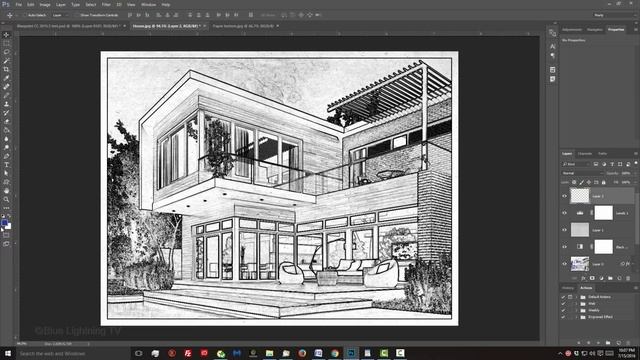Viewport: 640px width, 360px height.
Task: Click the taskbar search box
Action: pos(73,353)
